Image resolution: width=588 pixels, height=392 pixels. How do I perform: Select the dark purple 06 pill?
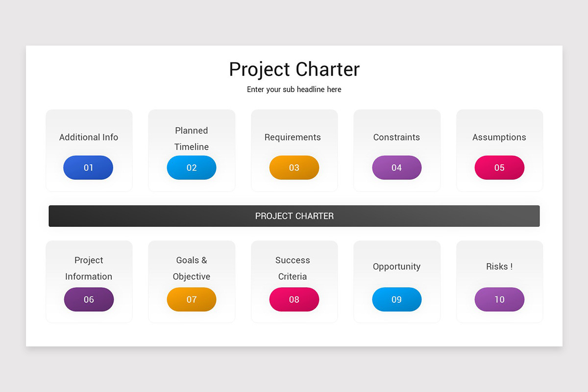pos(89,299)
